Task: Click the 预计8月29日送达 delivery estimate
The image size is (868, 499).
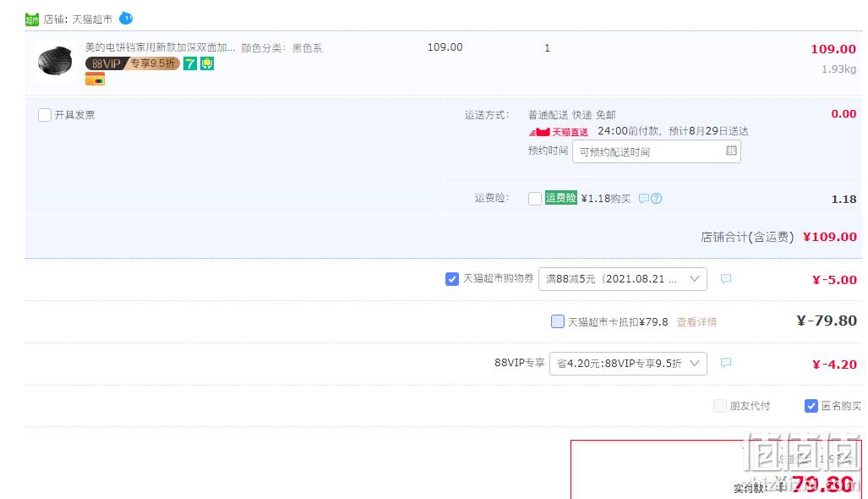Action: 708,131
